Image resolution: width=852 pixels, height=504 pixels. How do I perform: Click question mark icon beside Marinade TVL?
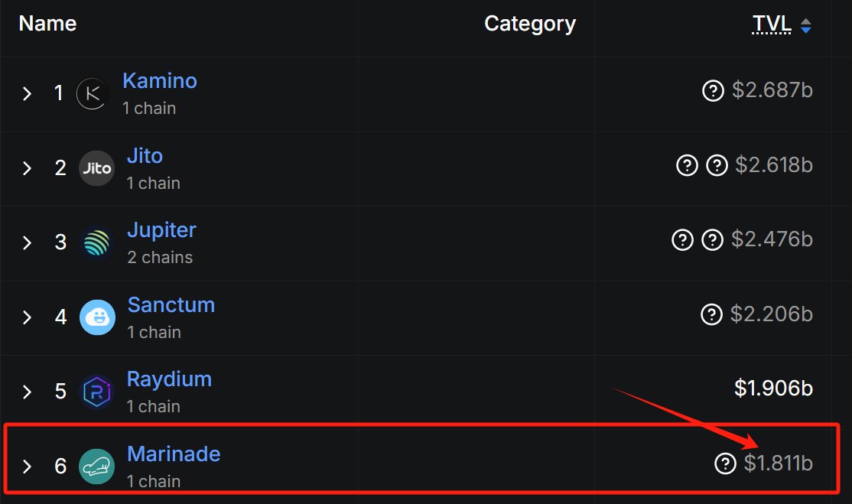click(725, 463)
